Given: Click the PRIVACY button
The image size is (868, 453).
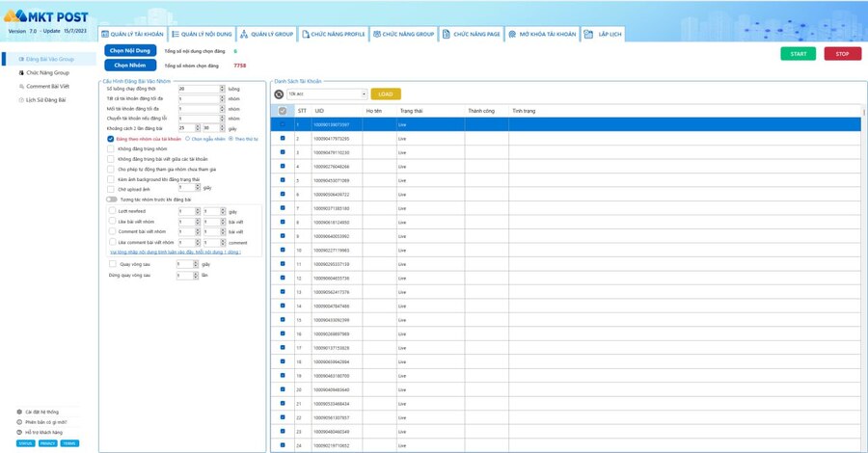Looking at the screenshot, I should coord(47,443).
